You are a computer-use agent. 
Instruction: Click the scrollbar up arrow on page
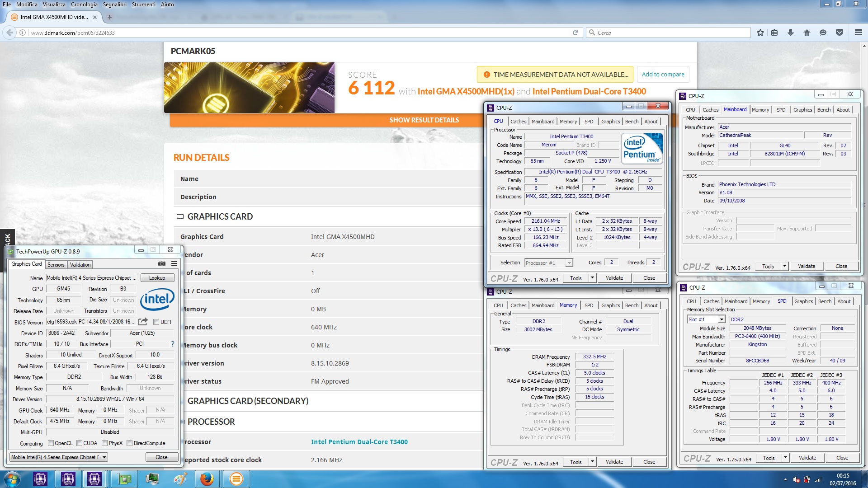pos(864,46)
